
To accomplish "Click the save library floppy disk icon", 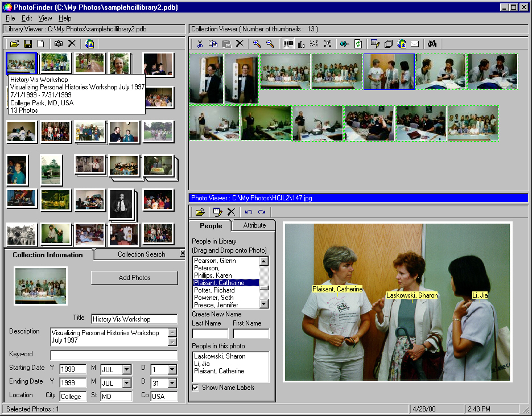I will pyautogui.click(x=28, y=43).
